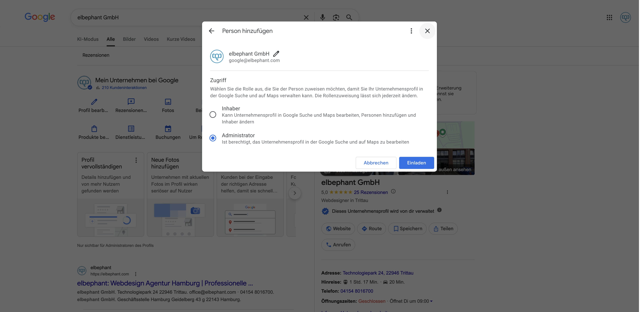Image resolution: width=644 pixels, height=312 pixels.
Task: Click the Profil bearbeiten pencil icon
Action: (x=94, y=102)
